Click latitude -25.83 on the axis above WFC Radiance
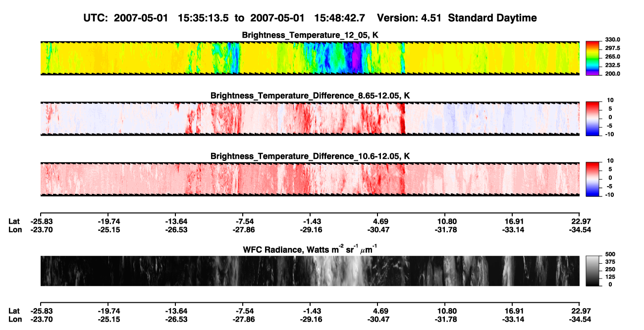 tap(41, 222)
